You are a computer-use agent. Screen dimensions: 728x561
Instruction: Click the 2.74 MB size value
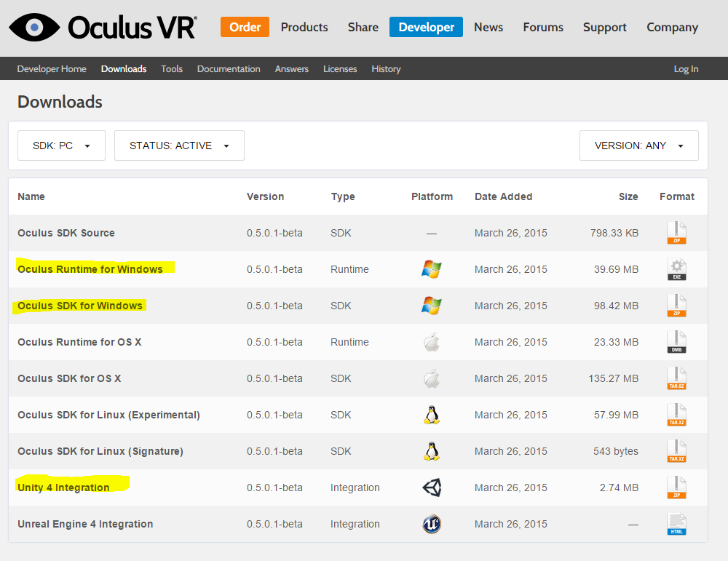pos(619,488)
